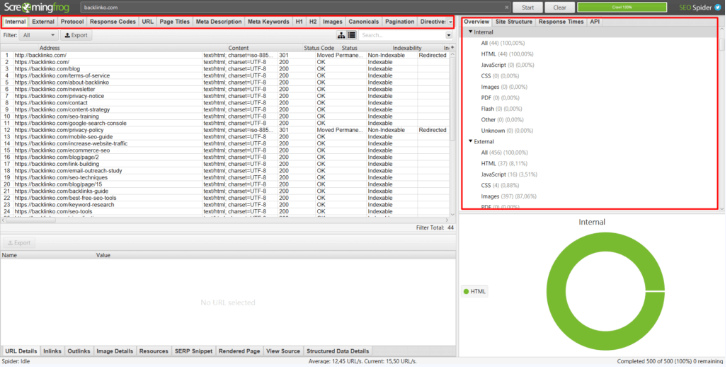Open the tab overflow arrow after Directives
The image size is (726, 367).
[451, 22]
